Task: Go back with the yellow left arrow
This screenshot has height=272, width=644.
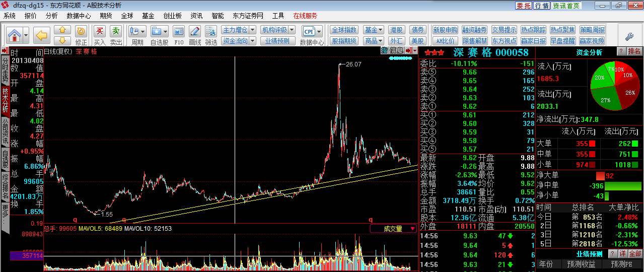Action: tap(42, 36)
